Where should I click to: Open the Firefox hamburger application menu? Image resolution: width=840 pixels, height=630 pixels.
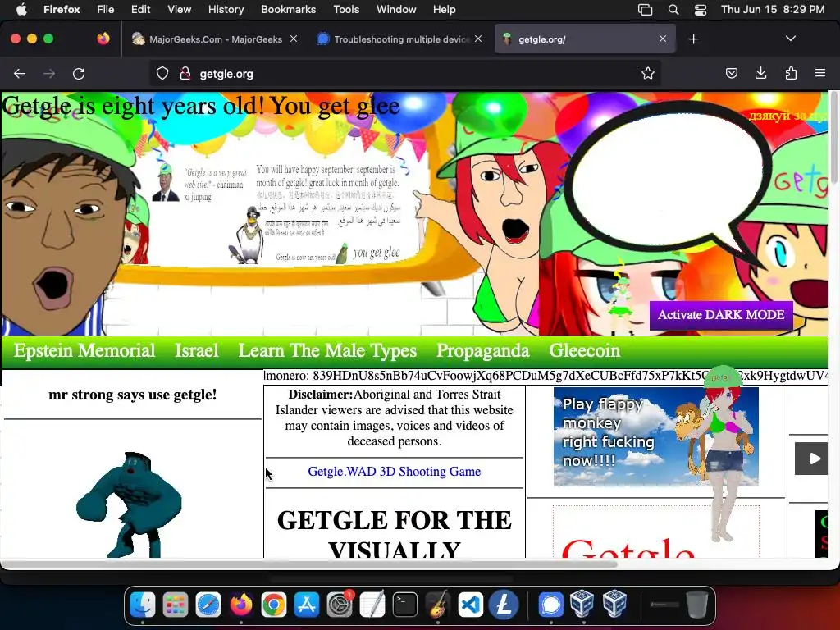pos(820,73)
